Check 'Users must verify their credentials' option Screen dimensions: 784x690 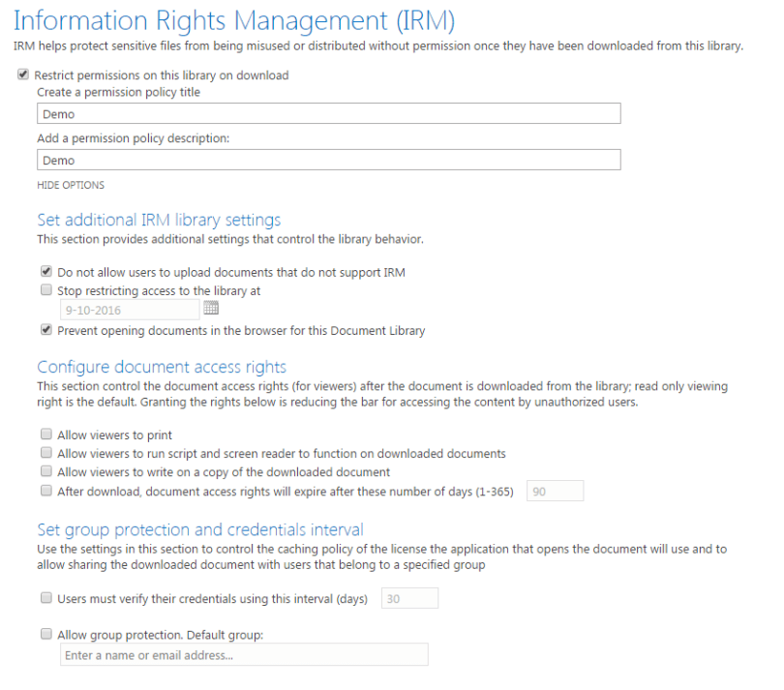(x=45, y=597)
